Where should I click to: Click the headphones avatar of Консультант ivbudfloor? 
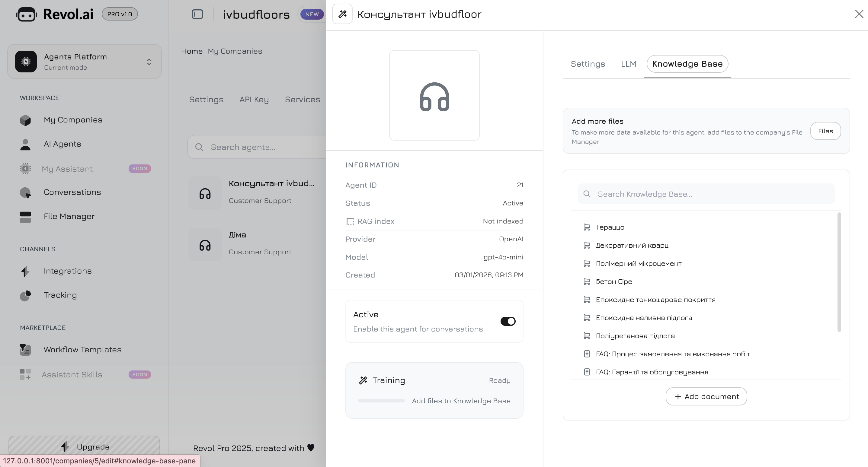coord(434,95)
